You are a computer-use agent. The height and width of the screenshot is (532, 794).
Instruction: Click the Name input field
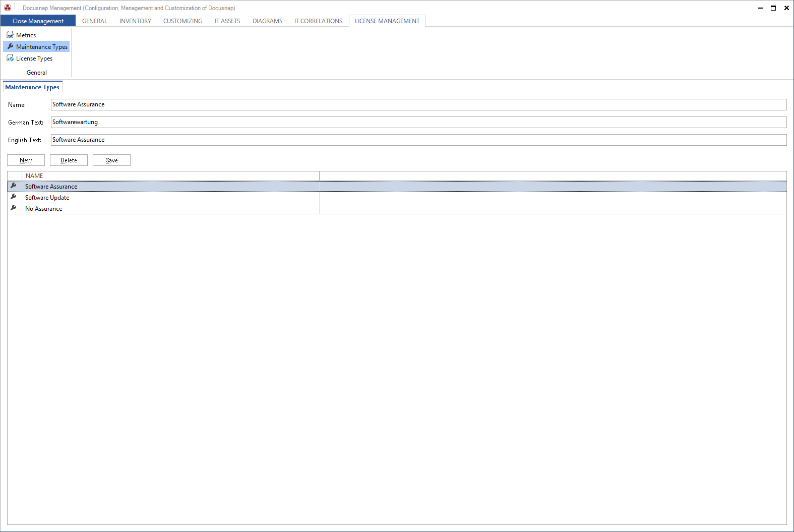418,104
